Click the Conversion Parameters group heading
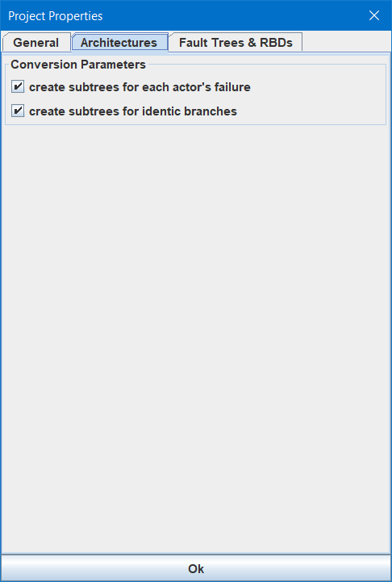392x582 pixels. (x=78, y=65)
